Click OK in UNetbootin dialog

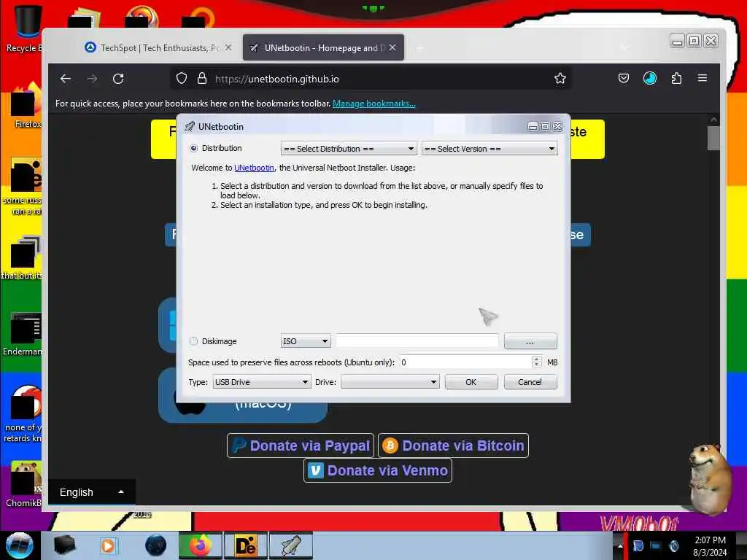(471, 382)
